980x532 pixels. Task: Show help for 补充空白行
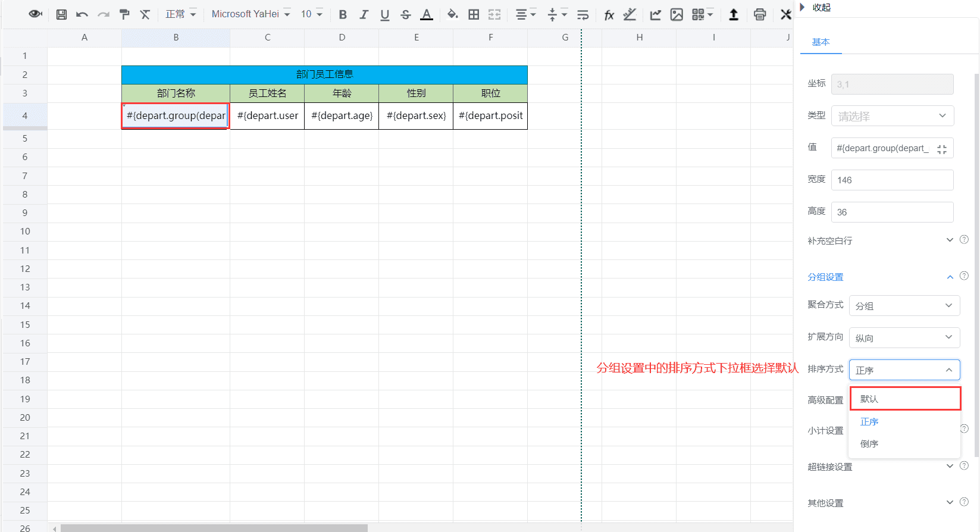pyautogui.click(x=965, y=239)
